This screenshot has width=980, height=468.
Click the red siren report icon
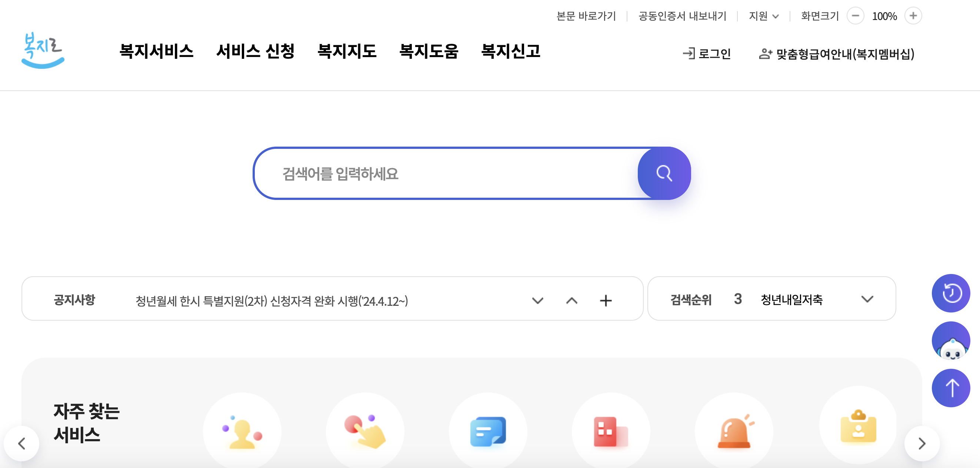(734, 431)
